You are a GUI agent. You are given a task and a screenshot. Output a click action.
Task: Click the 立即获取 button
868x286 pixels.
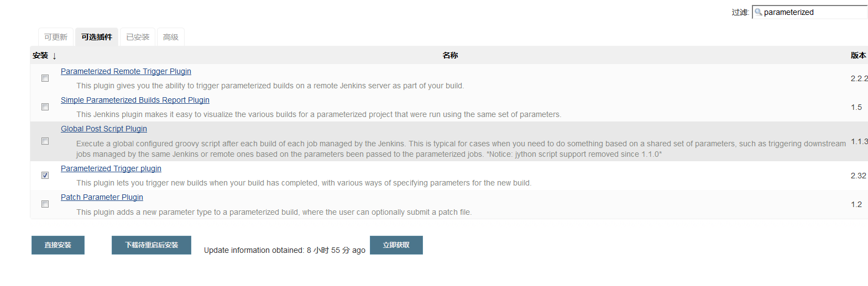396,245
